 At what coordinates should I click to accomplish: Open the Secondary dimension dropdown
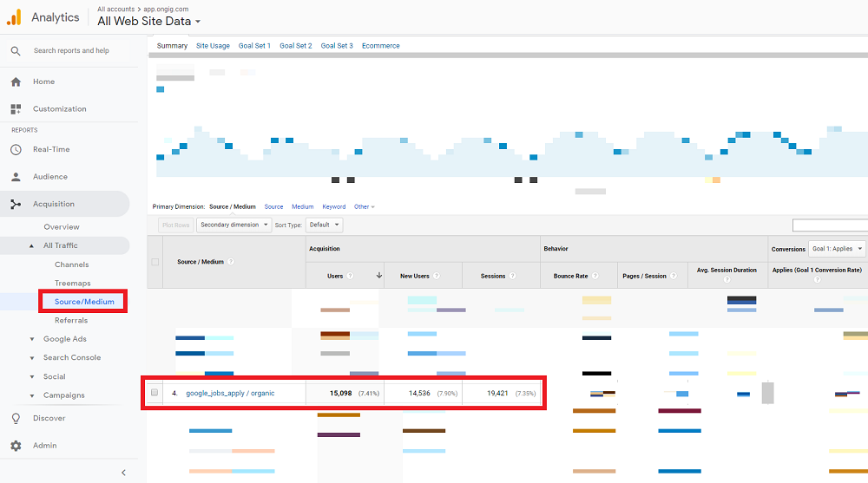[x=233, y=225]
